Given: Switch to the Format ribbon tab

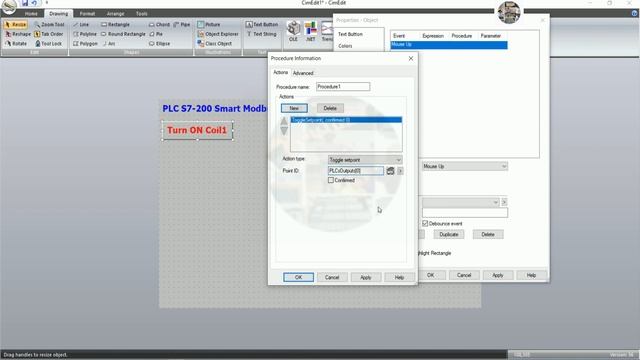Looking at the screenshot, I should (x=87, y=13).
